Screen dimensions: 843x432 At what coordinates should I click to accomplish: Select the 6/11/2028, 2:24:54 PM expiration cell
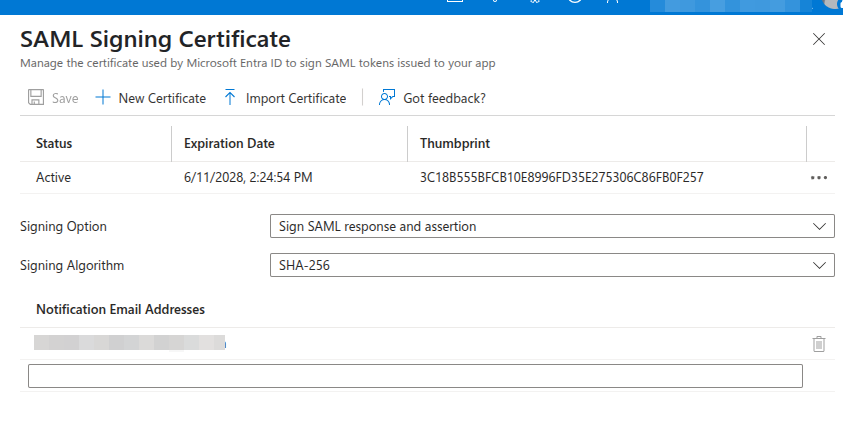[x=248, y=177]
